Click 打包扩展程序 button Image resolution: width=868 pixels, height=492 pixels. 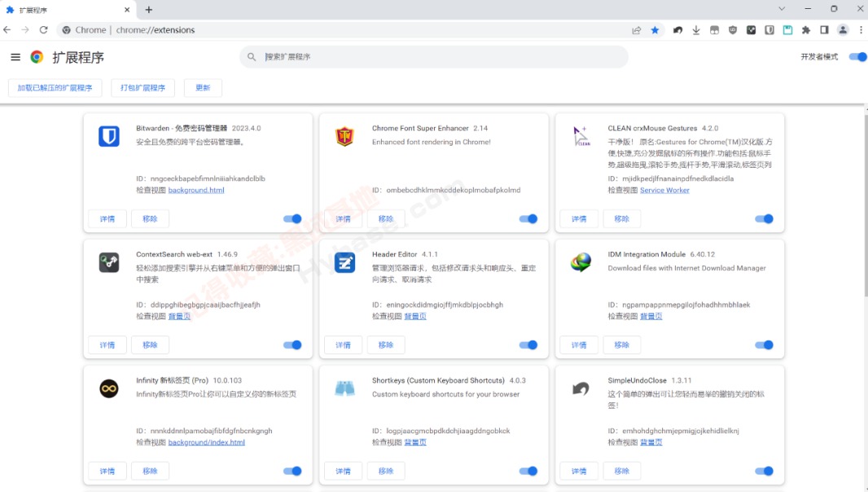click(x=142, y=87)
